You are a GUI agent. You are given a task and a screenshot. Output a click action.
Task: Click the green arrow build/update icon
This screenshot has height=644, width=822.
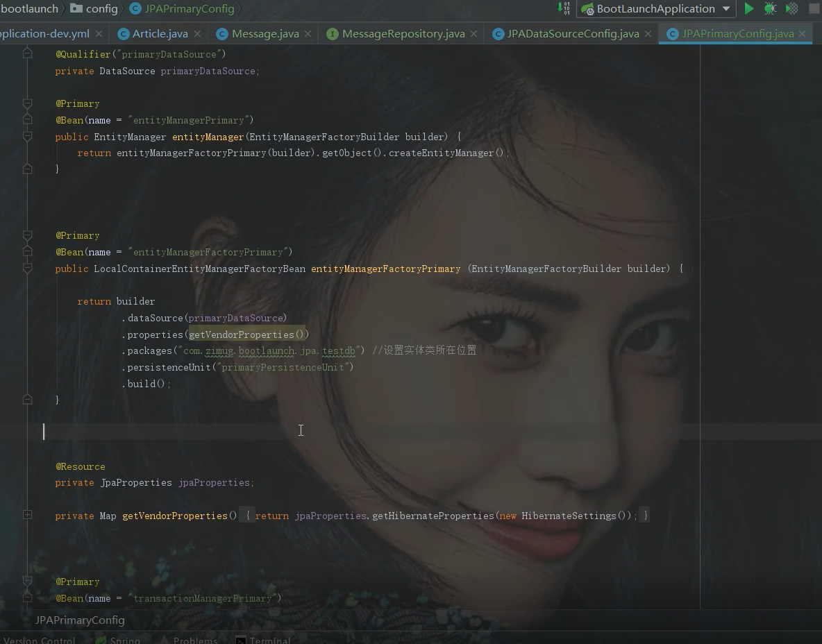coord(564,8)
